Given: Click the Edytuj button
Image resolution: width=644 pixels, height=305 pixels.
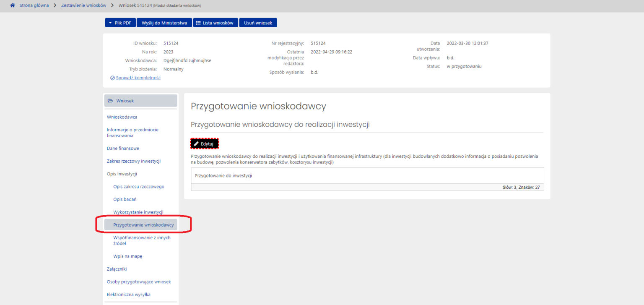Looking at the screenshot, I should click(x=205, y=143).
